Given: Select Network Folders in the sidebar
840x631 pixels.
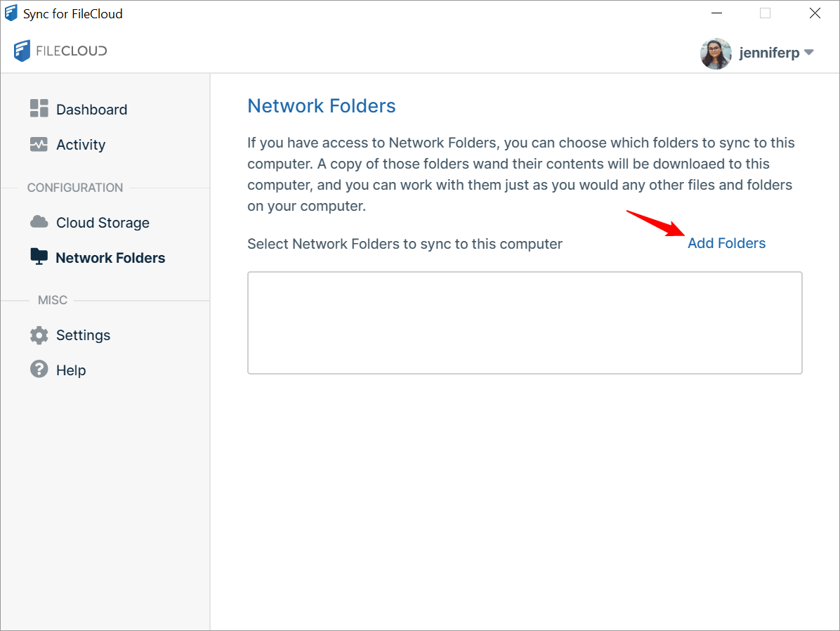Looking at the screenshot, I should [110, 257].
